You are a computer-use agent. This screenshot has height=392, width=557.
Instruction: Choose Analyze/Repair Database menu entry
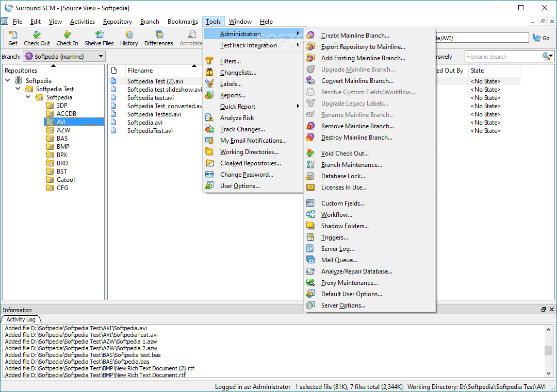coord(370,271)
